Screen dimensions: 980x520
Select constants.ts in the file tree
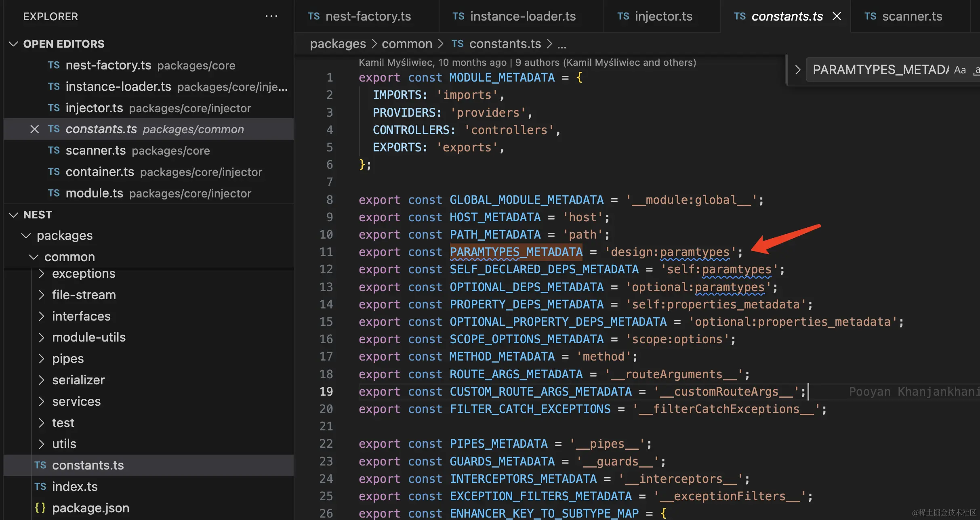pos(149,465)
